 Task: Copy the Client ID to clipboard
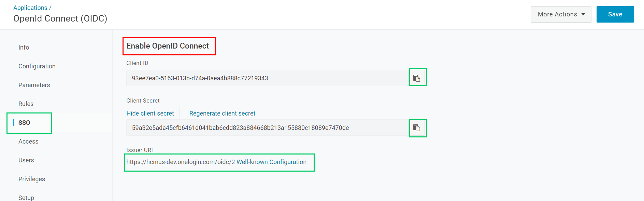417,78
